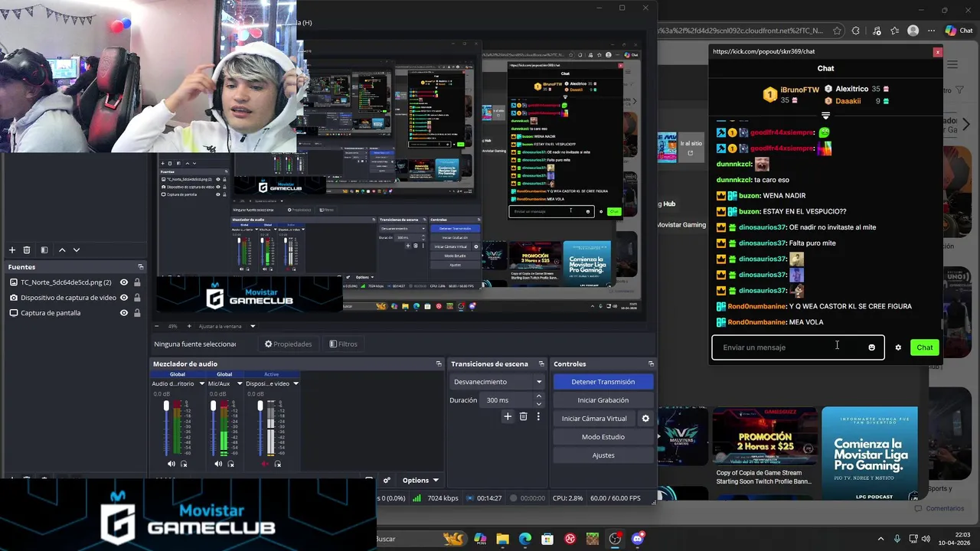The width and height of the screenshot is (980, 551).
Task: Open the emoji picker in chat input
Action: click(871, 347)
